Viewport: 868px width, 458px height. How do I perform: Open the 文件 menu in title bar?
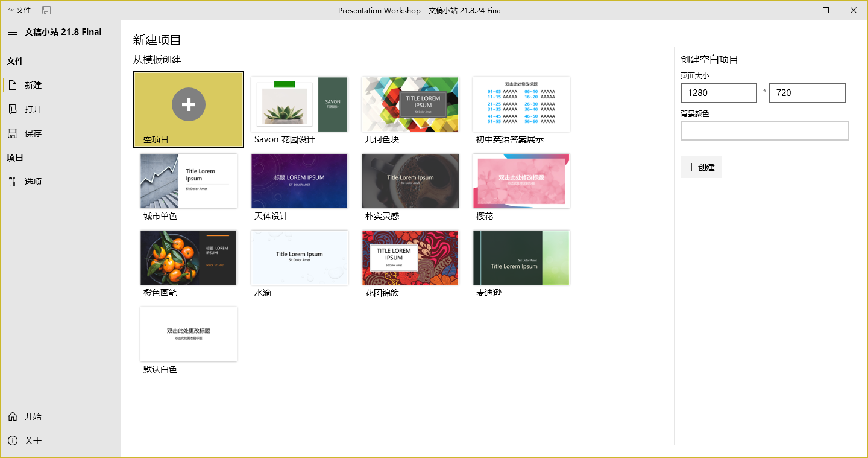(x=24, y=10)
